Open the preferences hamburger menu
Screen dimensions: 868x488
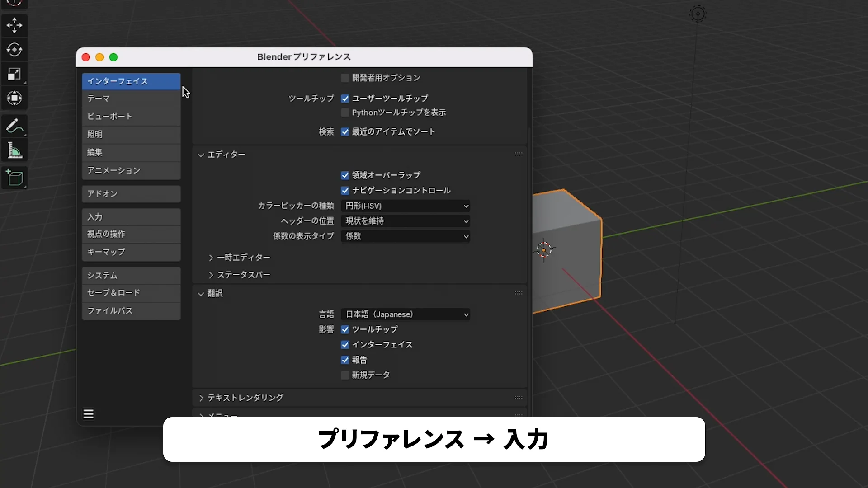88,414
